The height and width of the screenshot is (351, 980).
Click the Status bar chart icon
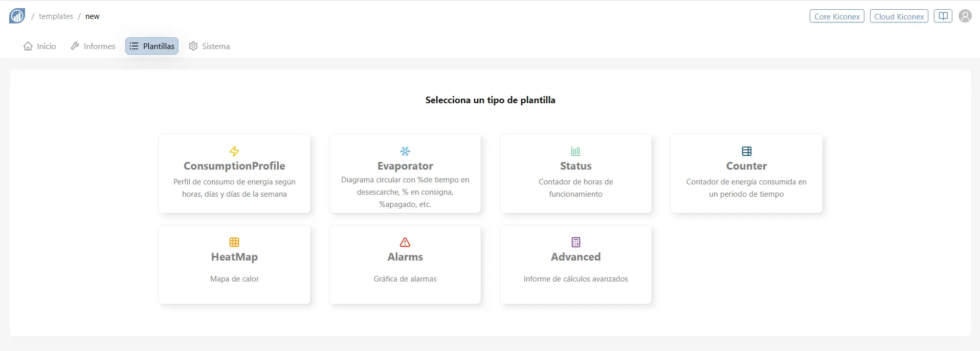tap(575, 151)
